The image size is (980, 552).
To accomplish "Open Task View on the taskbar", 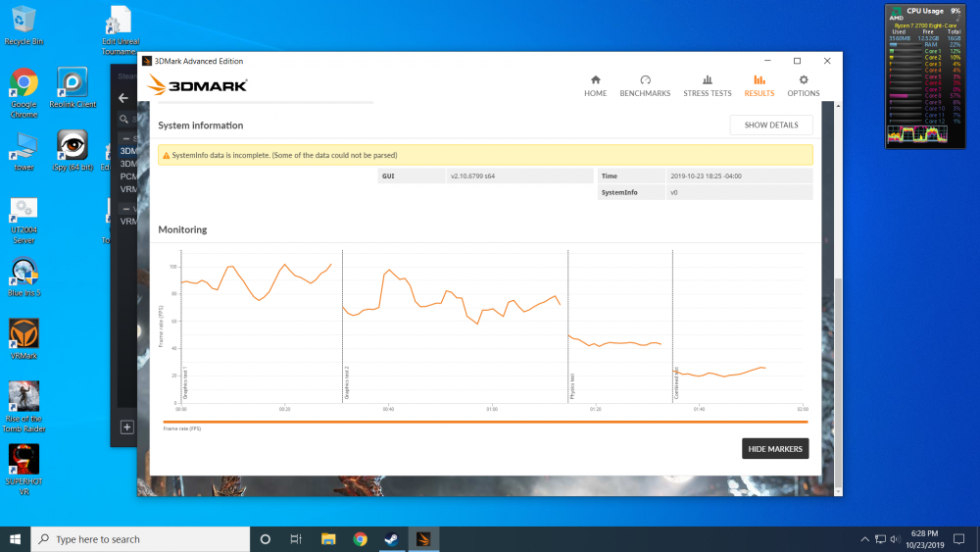I will tap(296, 539).
